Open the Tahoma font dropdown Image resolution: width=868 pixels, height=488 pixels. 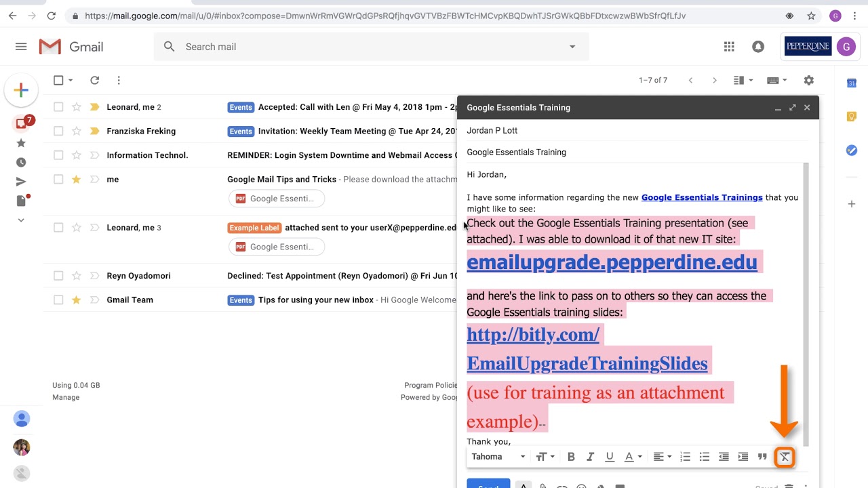[x=498, y=457]
